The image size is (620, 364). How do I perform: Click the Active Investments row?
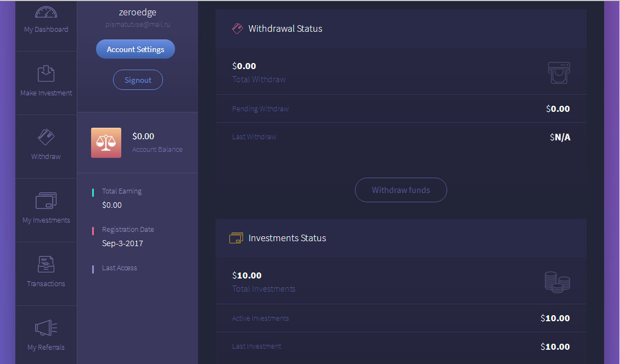click(x=401, y=318)
